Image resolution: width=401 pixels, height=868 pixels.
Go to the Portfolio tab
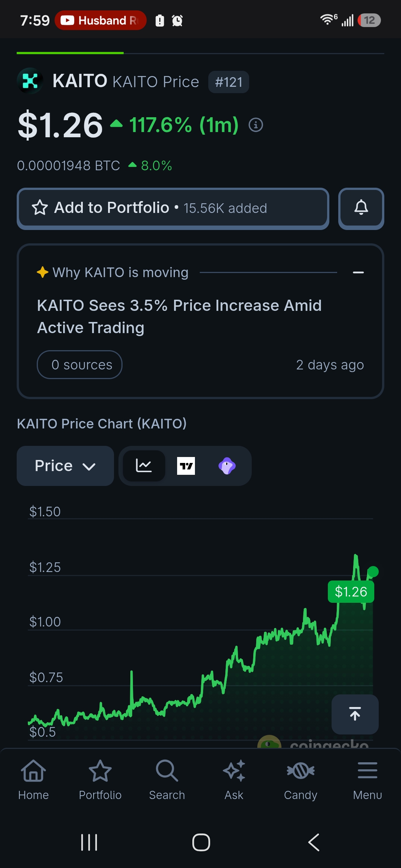click(100, 780)
